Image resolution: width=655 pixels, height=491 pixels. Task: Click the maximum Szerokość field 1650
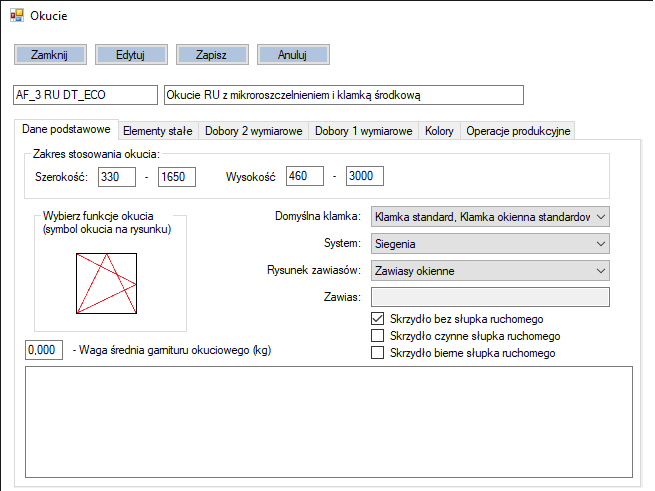(x=177, y=177)
